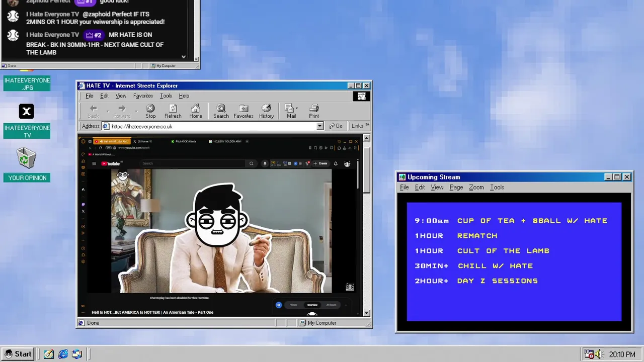
Task: Open the History toolbar icon
Action: click(266, 111)
